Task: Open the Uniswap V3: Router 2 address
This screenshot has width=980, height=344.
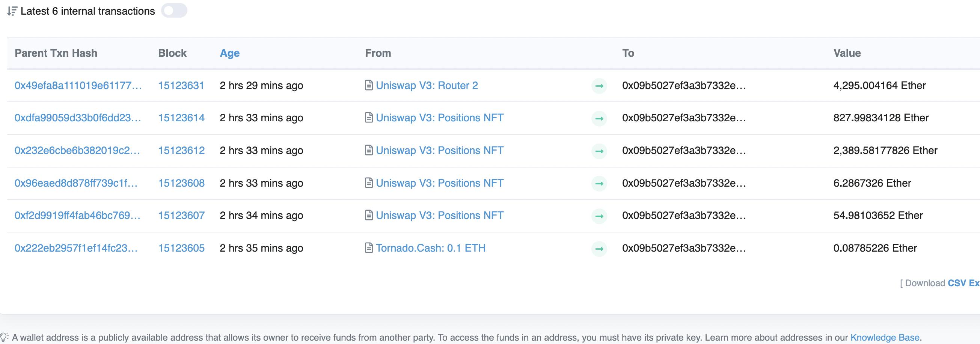Action: [x=427, y=85]
